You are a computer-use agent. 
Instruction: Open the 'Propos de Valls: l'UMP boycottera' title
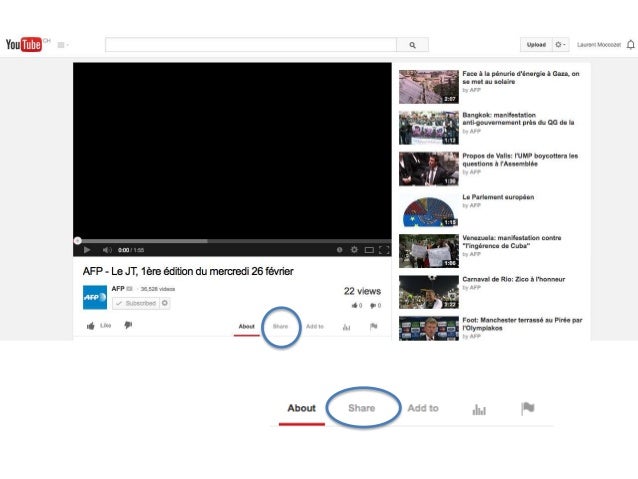520,160
